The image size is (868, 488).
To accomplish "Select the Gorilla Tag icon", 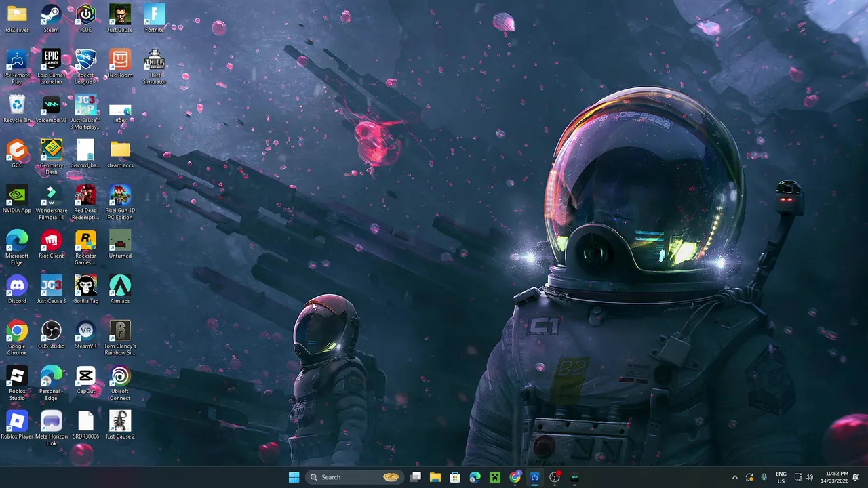I will [85, 290].
